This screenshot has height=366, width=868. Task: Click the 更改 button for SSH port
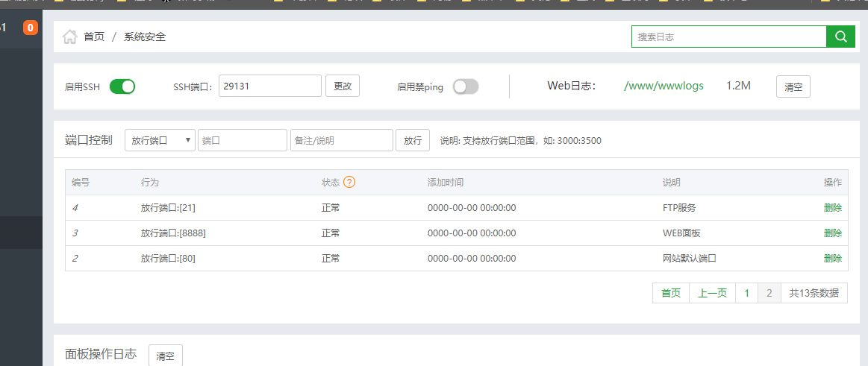343,86
